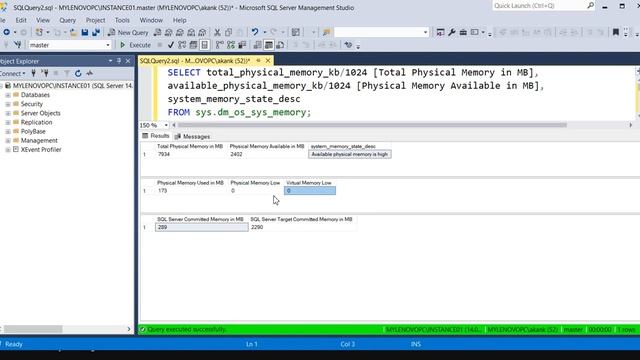Click the search icon in Quick Launch

591,6
